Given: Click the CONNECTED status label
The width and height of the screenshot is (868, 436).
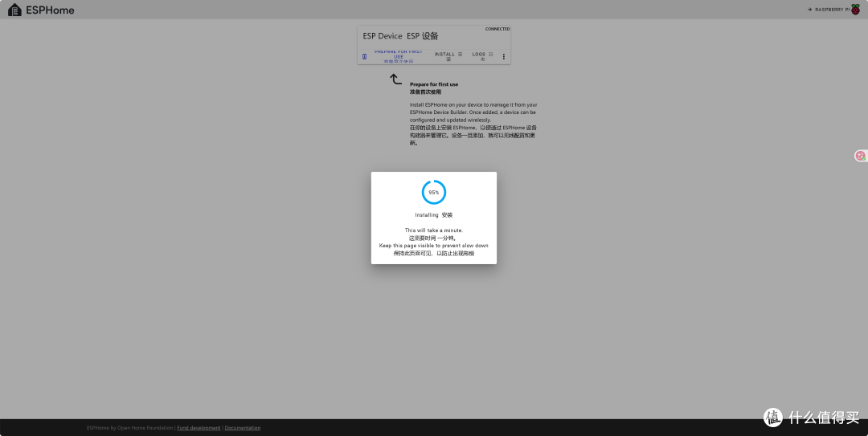Looking at the screenshot, I should point(497,29).
